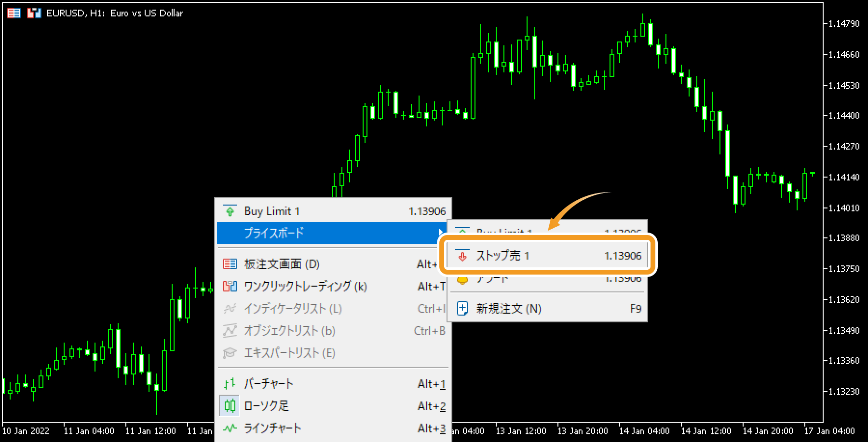Click price label 1.14400 on the axis
This screenshot has width=868, height=442.
pyautogui.click(x=844, y=115)
